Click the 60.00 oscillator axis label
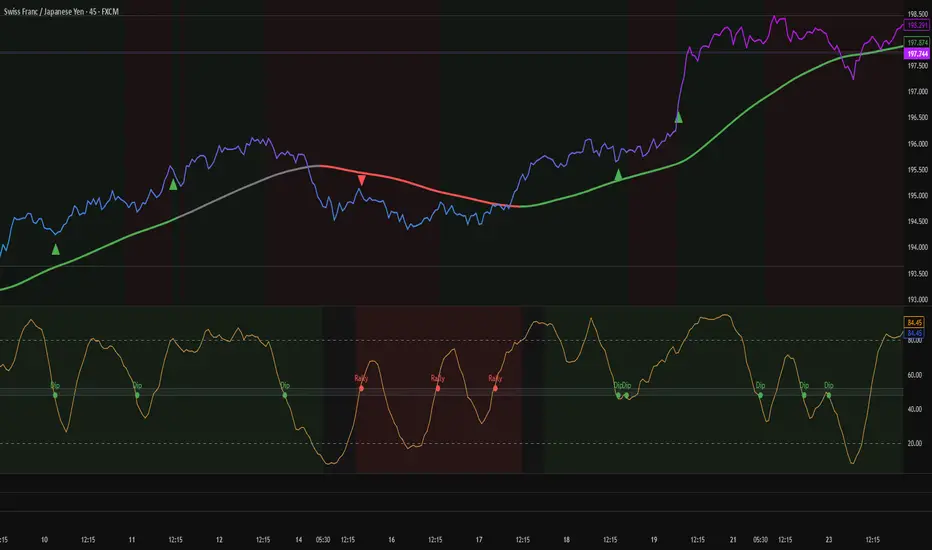This screenshot has width=932, height=550. pos(914,375)
